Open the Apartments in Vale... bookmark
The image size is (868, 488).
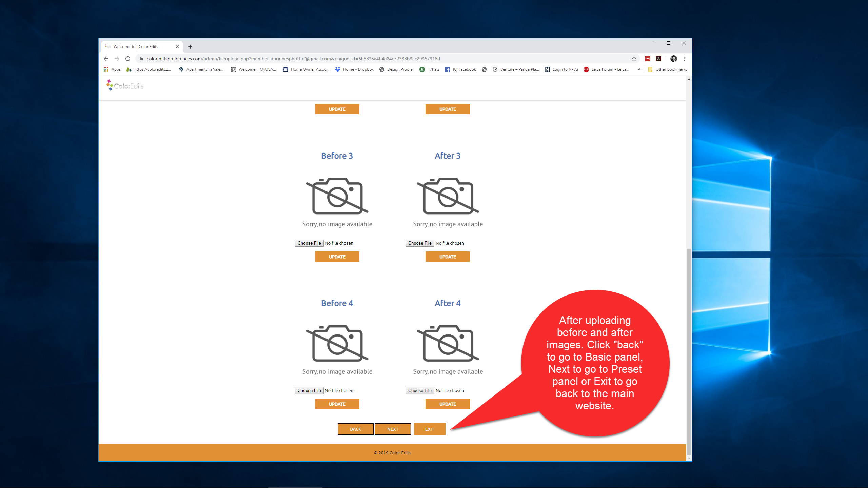201,69
